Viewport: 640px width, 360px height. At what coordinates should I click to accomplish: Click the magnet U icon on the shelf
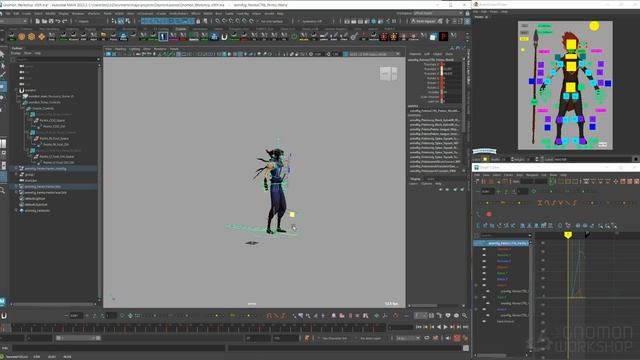tap(224, 37)
